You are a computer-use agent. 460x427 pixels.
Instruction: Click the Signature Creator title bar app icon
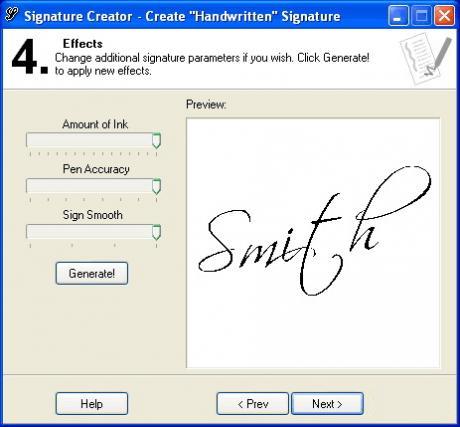[11, 15]
